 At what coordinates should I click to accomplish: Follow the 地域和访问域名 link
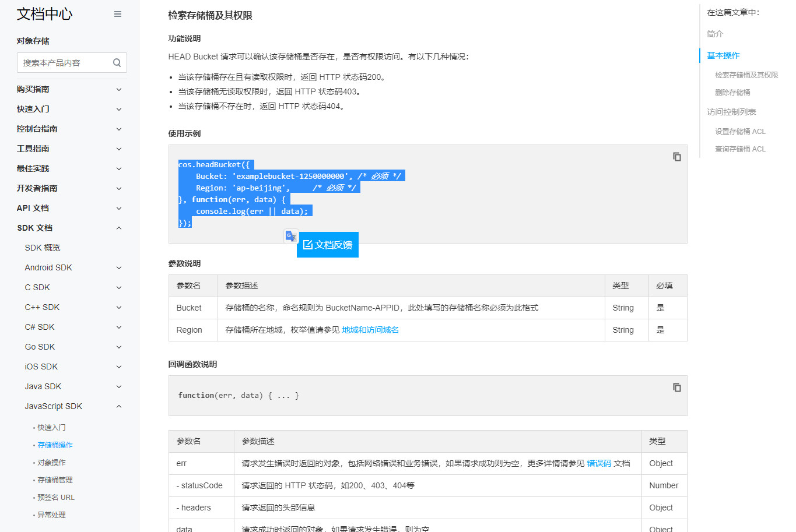click(370, 330)
